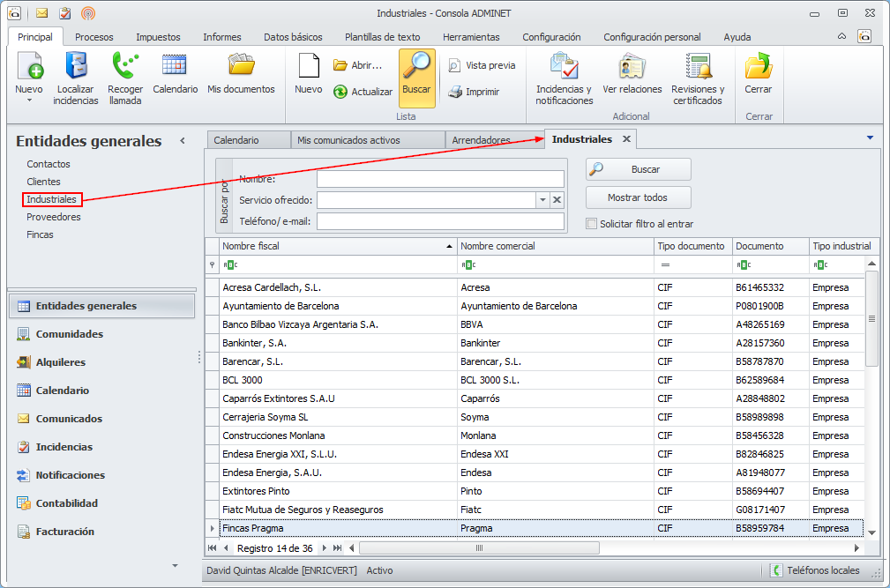This screenshot has width=890, height=588.
Task: Open the Nuevo dropdown arrow in ribbon
Action: [29, 100]
